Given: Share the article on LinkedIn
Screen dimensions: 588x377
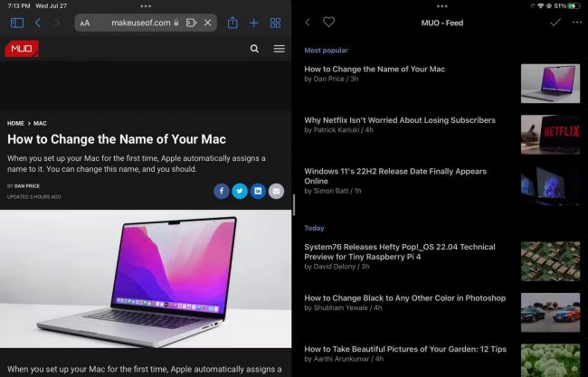Looking at the screenshot, I should point(258,191).
